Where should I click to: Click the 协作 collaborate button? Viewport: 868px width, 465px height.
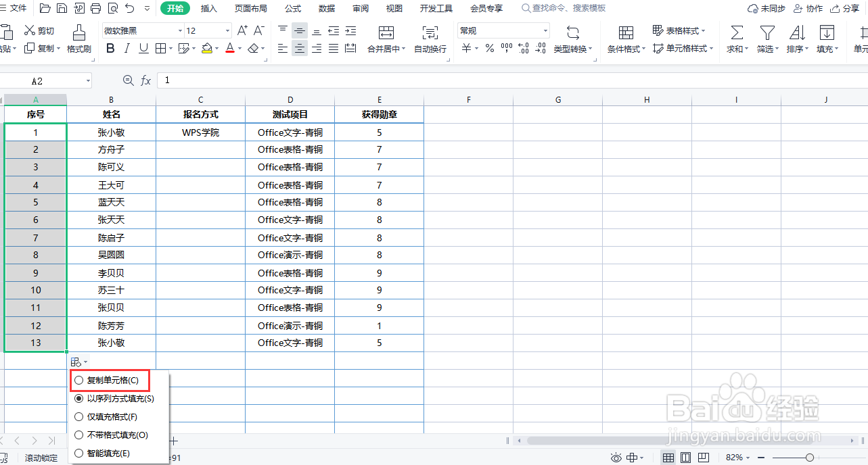[808, 8]
